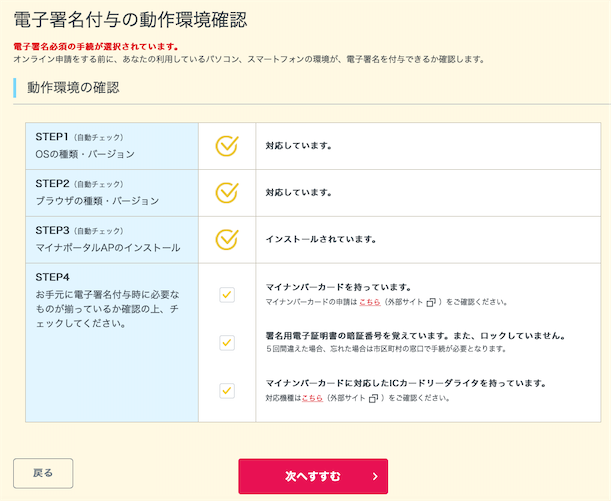Click the STEP4 description text
Viewport: 611px width, 501px height.
click(106, 309)
